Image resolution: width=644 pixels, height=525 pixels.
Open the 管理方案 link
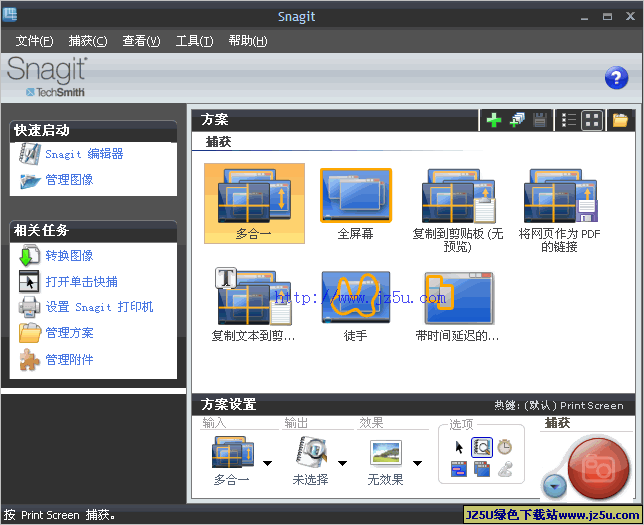point(69,333)
